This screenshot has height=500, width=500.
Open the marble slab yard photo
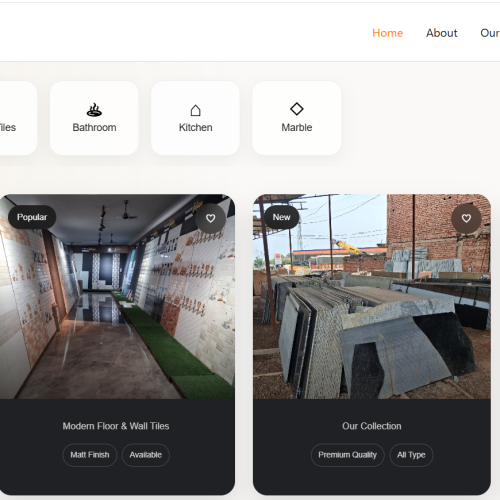pyautogui.click(x=372, y=296)
